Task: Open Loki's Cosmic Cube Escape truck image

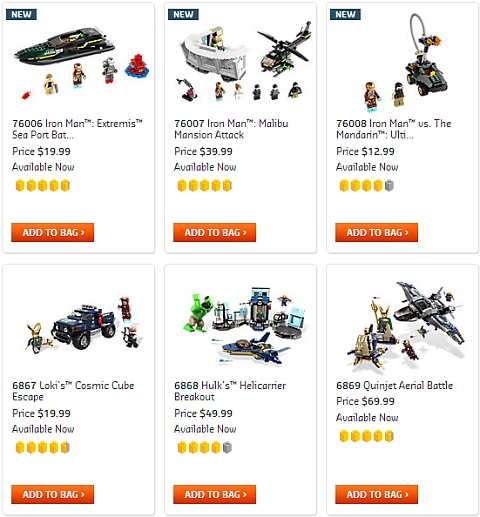Action: pyautogui.click(x=83, y=325)
